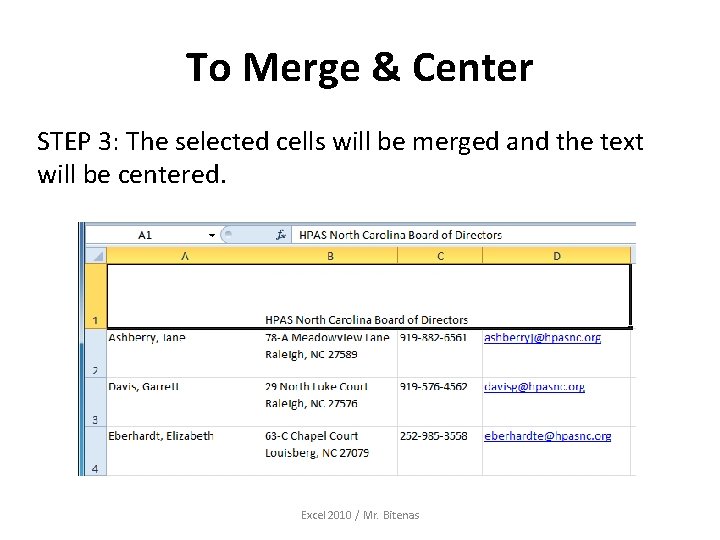Select row 3 header
Image resolution: width=720 pixels, height=540 pixels.
96,402
